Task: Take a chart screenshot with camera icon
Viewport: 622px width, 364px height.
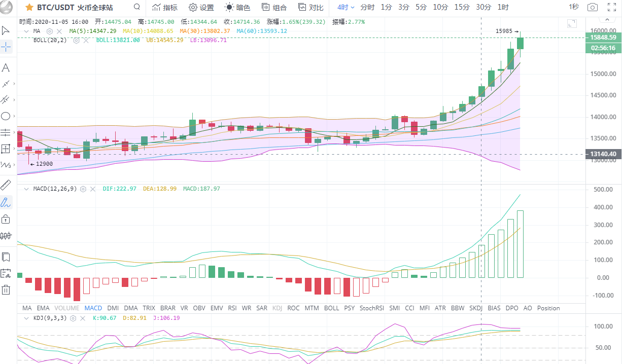Action: (592, 7)
